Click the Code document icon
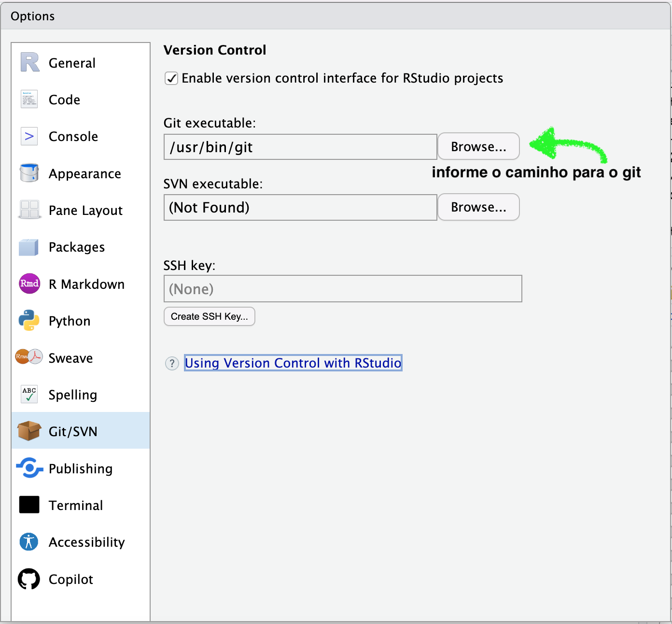672x624 pixels. click(x=29, y=99)
